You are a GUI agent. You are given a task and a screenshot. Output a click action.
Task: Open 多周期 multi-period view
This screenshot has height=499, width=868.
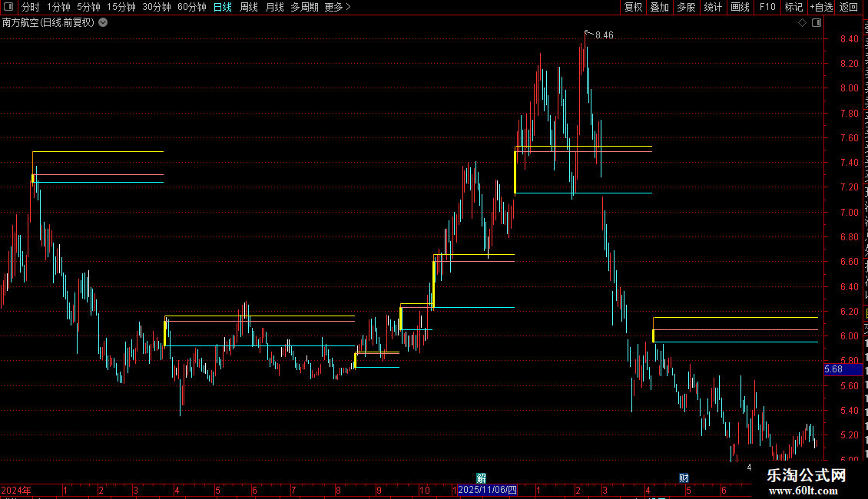tap(304, 7)
